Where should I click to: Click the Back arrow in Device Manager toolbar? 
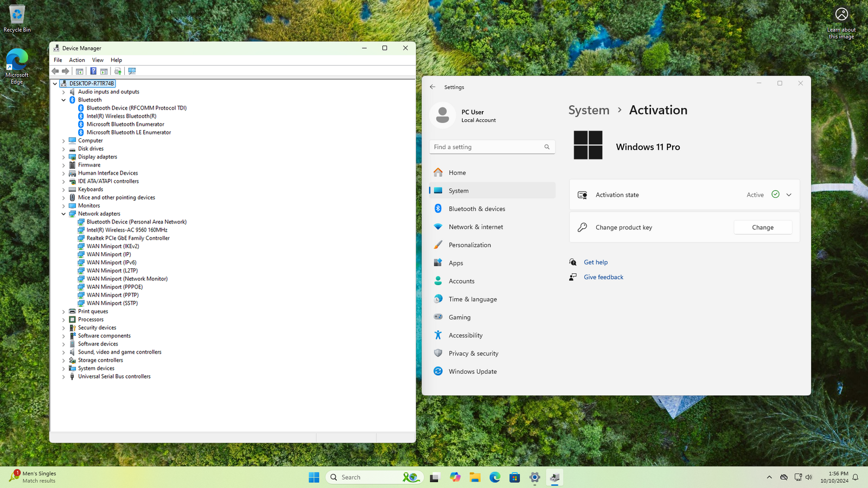coord(55,71)
